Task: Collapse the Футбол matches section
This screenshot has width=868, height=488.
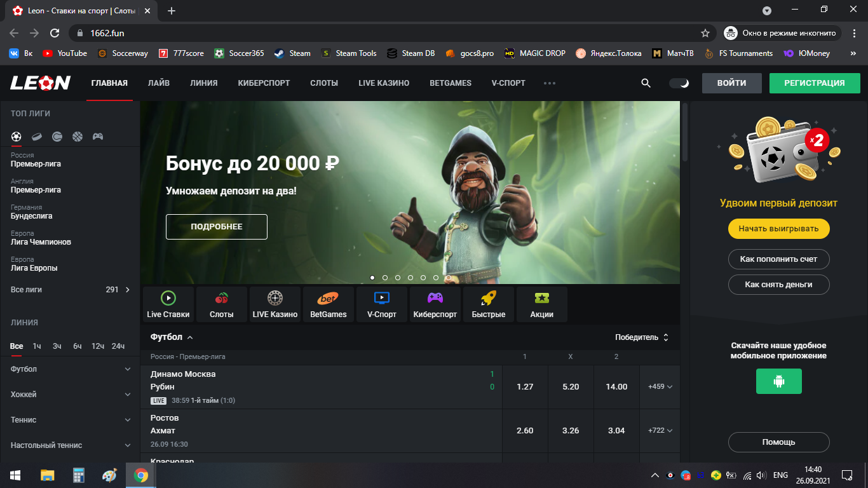Action: (x=172, y=337)
